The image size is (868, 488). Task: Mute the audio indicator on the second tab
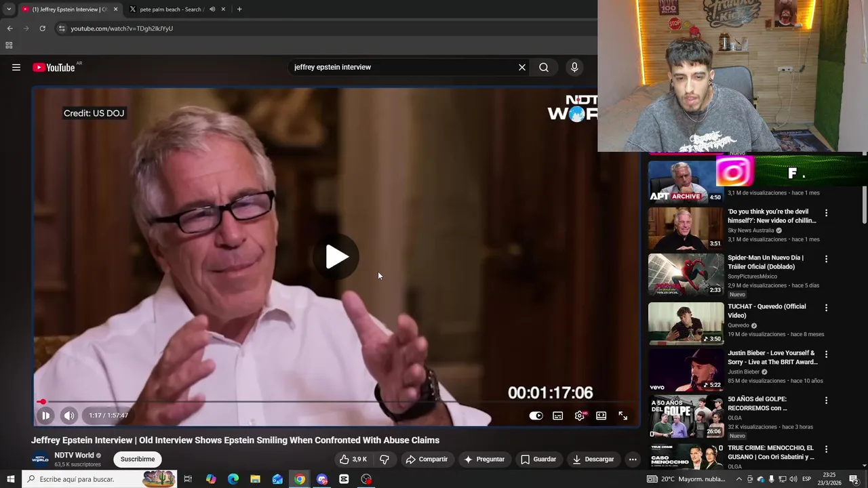(212, 9)
